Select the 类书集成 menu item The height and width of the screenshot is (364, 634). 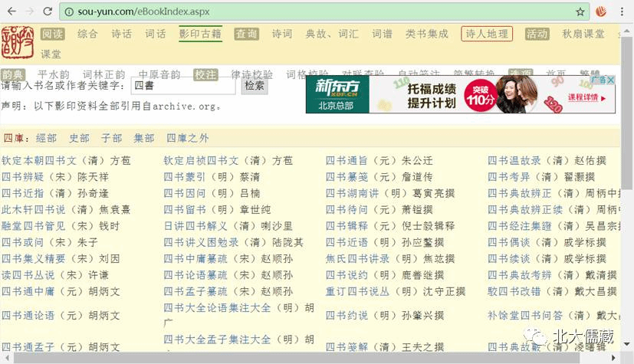click(x=427, y=34)
